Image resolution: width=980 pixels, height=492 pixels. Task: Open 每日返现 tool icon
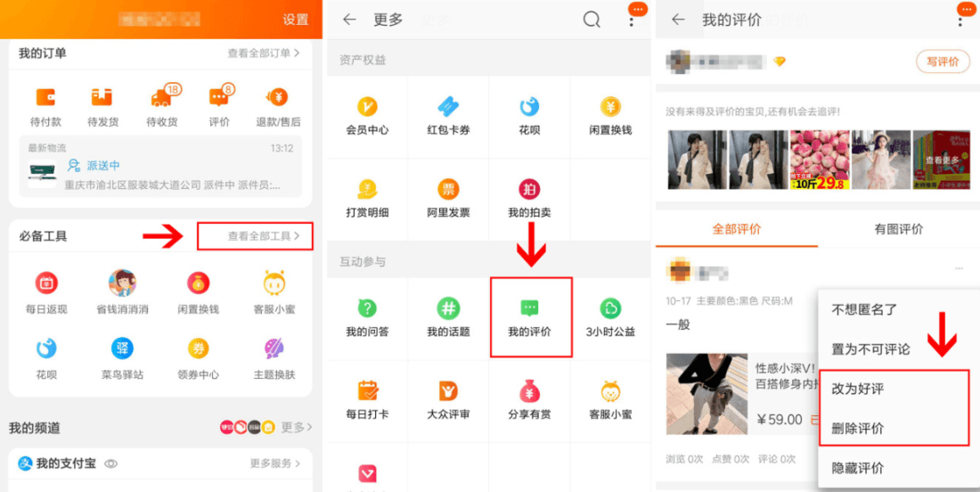(46, 283)
